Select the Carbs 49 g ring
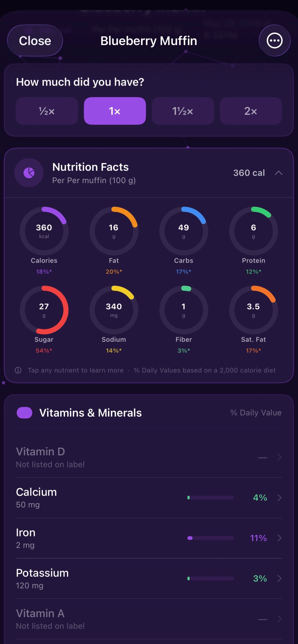The height and width of the screenshot is (644, 298). (x=184, y=231)
